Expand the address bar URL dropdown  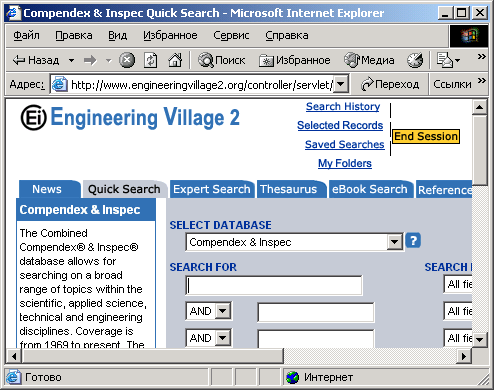coord(341,84)
